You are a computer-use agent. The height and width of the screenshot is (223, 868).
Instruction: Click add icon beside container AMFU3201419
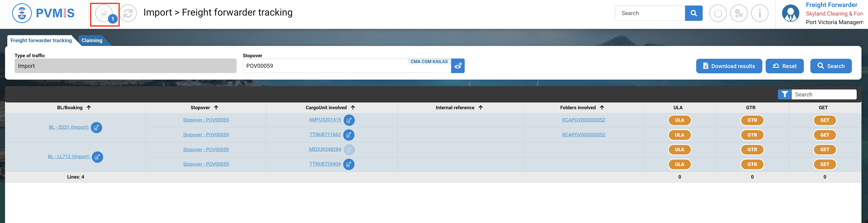pyautogui.click(x=349, y=120)
